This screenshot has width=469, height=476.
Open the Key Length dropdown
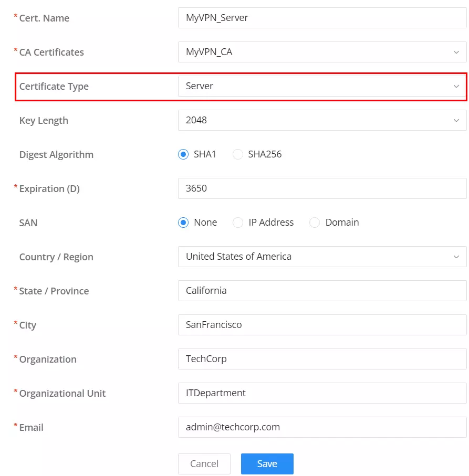[322, 120]
